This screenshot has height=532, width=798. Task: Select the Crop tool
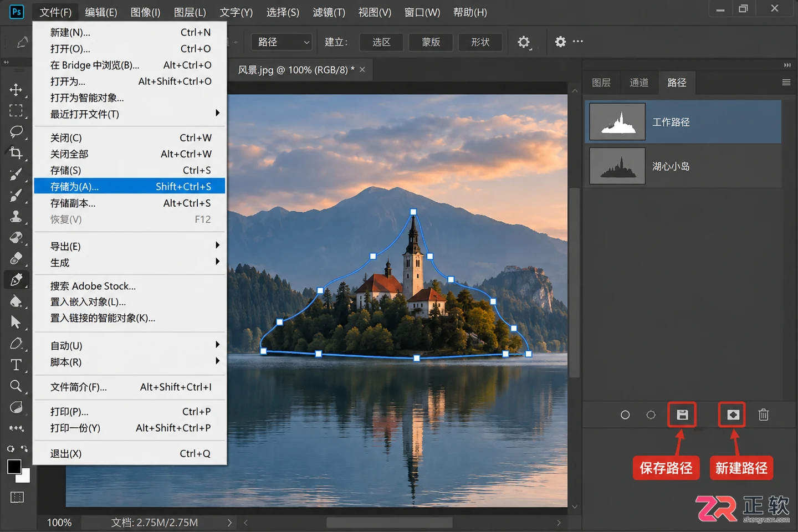[16, 153]
